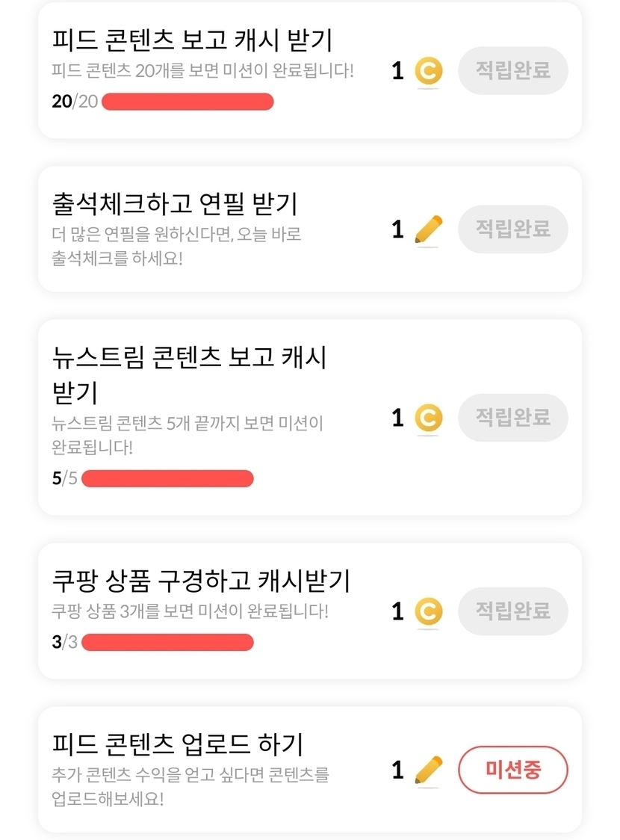The width and height of the screenshot is (620, 840).
Task: Click the pencil icon on the 업로드 mission
Action: [428, 770]
